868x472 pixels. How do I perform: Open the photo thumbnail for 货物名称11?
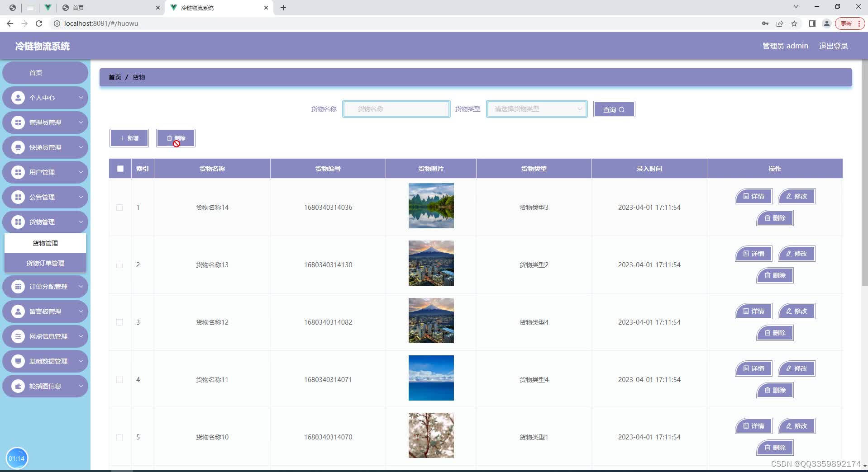pyautogui.click(x=431, y=378)
